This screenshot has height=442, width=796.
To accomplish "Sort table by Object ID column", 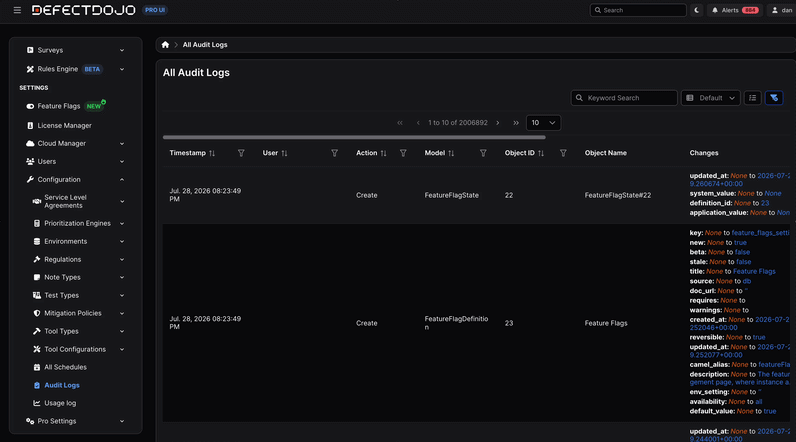I will [x=541, y=153].
